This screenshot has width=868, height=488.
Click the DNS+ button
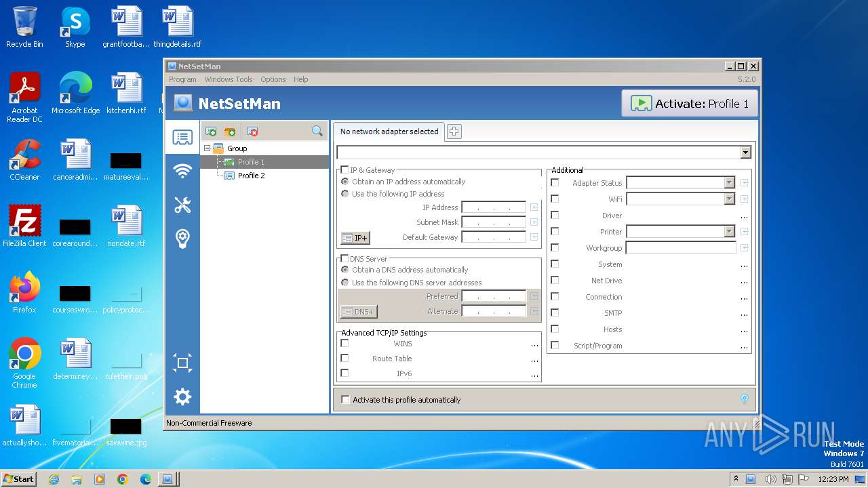pyautogui.click(x=358, y=312)
